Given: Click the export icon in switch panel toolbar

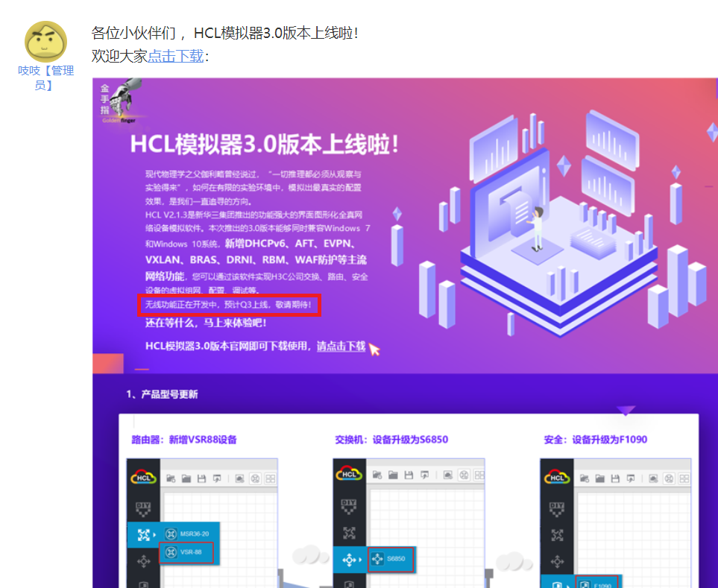Looking at the screenshot, I should pyautogui.click(x=424, y=475).
